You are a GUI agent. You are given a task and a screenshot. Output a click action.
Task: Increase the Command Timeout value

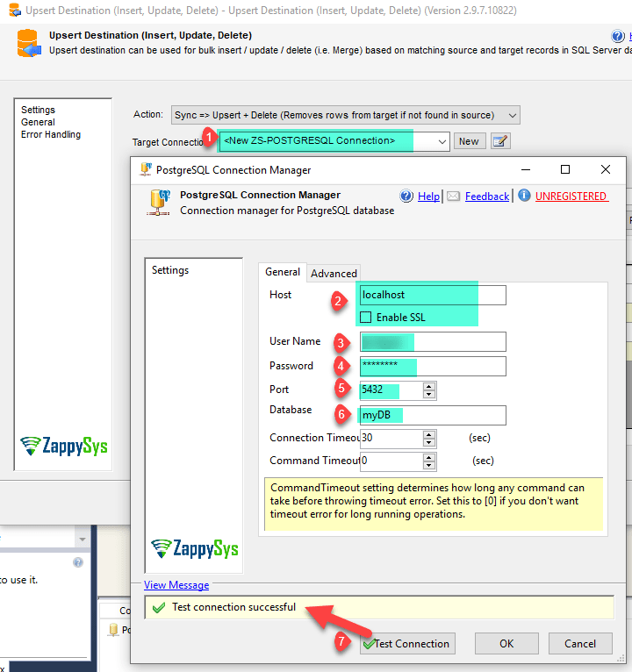(428, 457)
